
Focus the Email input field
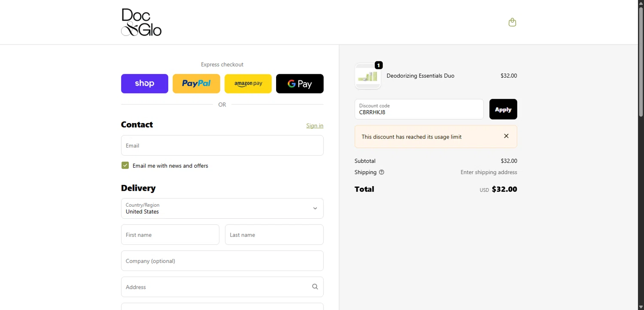[x=222, y=145]
